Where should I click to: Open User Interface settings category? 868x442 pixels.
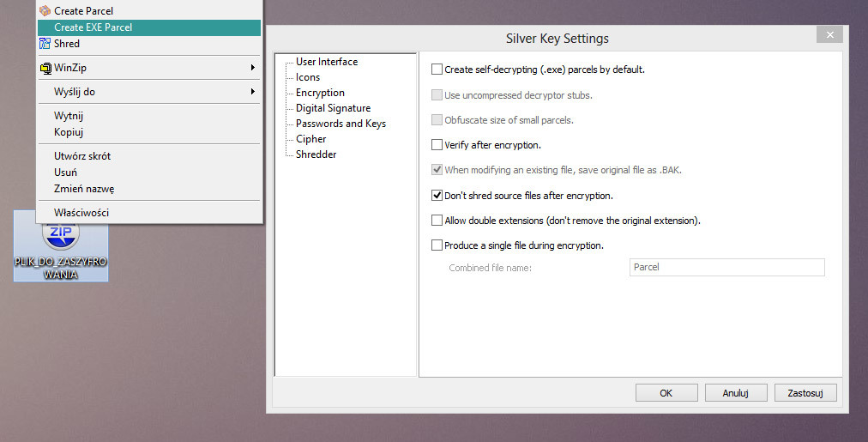[x=327, y=62]
